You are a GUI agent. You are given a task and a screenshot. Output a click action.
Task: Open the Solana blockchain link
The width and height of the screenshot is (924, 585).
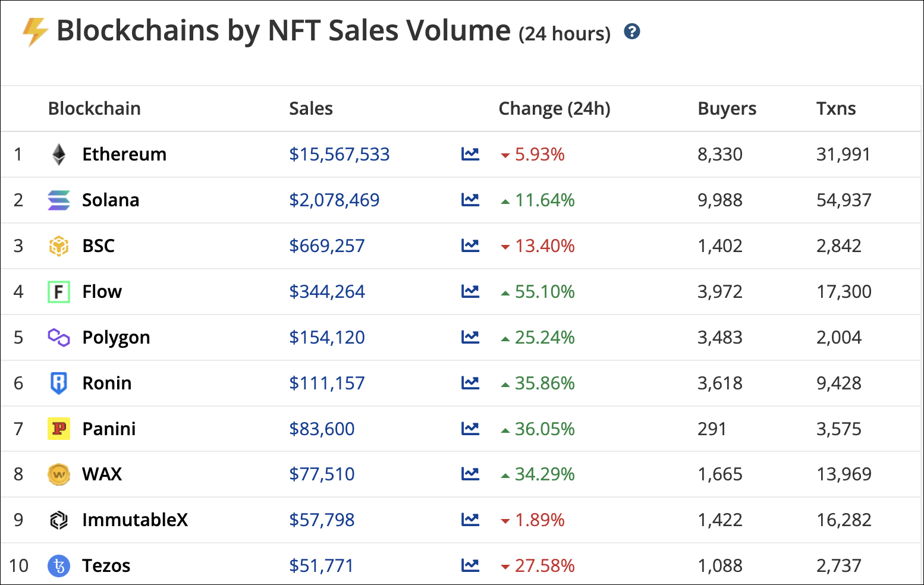click(111, 200)
